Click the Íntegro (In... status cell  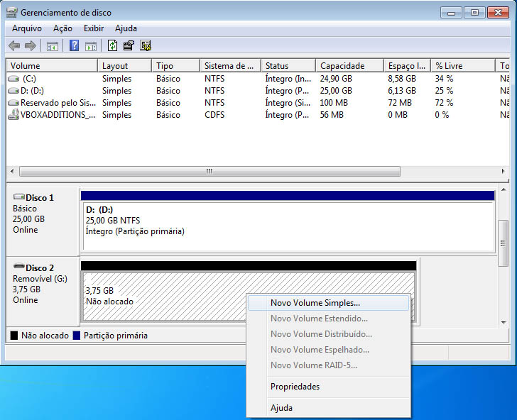point(288,79)
